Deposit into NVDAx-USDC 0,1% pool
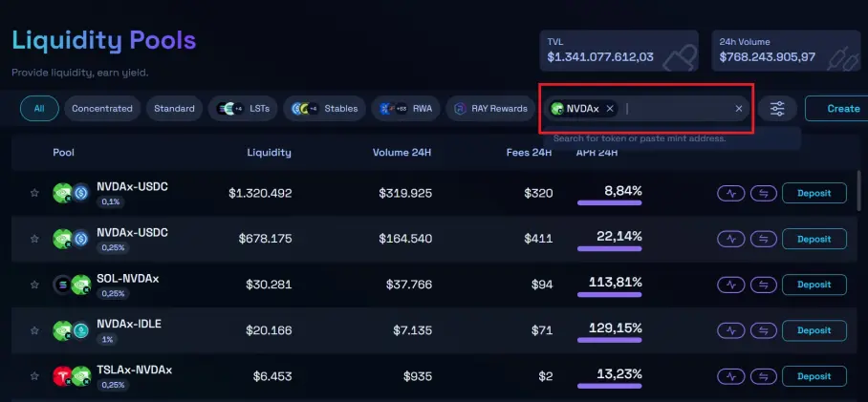 point(814,194)
